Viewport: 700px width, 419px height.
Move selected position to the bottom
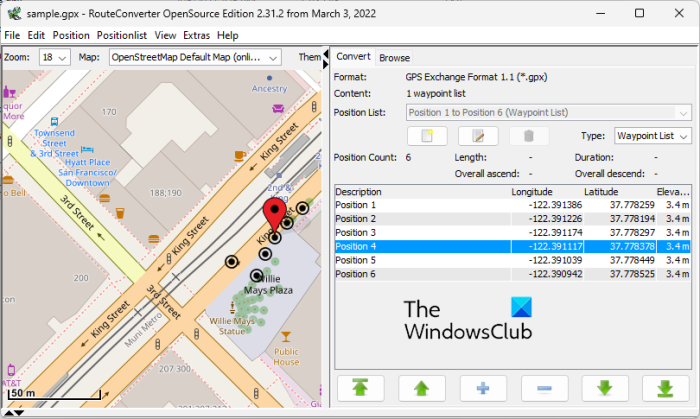point(664,389)
